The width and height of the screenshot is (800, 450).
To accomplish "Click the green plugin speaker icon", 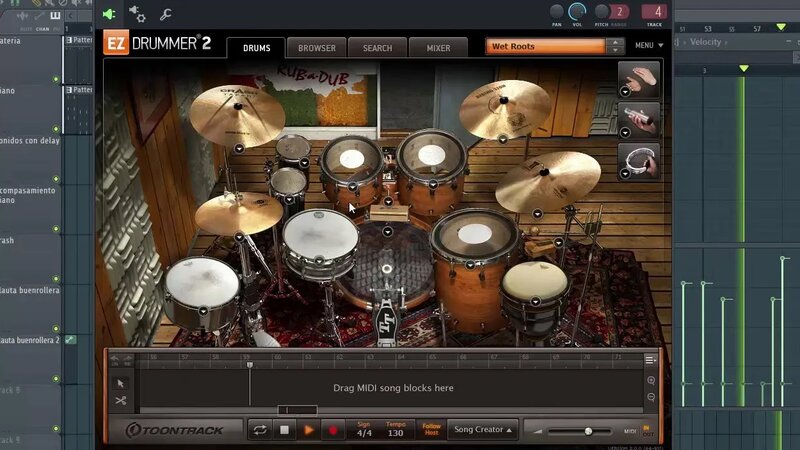I will point(109,14).
